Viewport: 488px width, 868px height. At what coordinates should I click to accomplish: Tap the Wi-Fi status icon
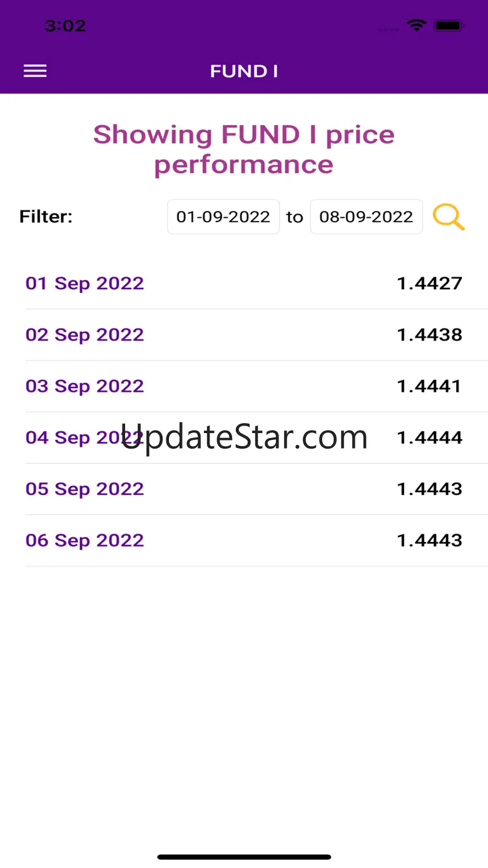coord(415,26)
